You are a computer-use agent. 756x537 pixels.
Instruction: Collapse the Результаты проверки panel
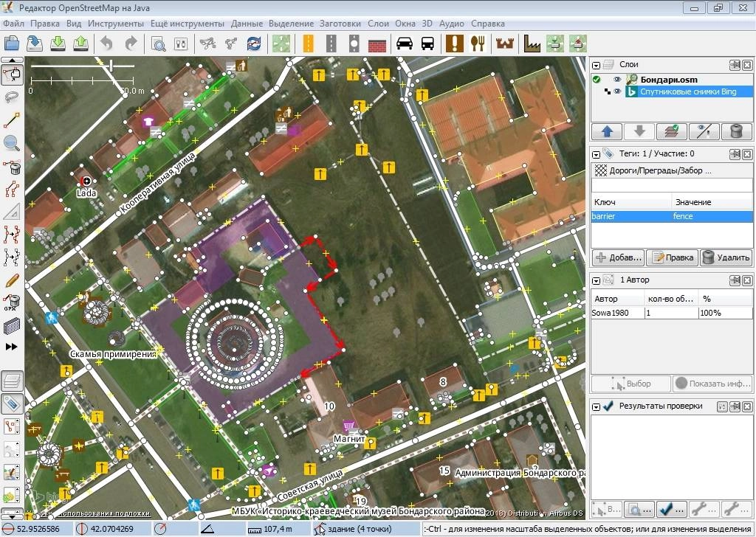(x=597, y=406)
